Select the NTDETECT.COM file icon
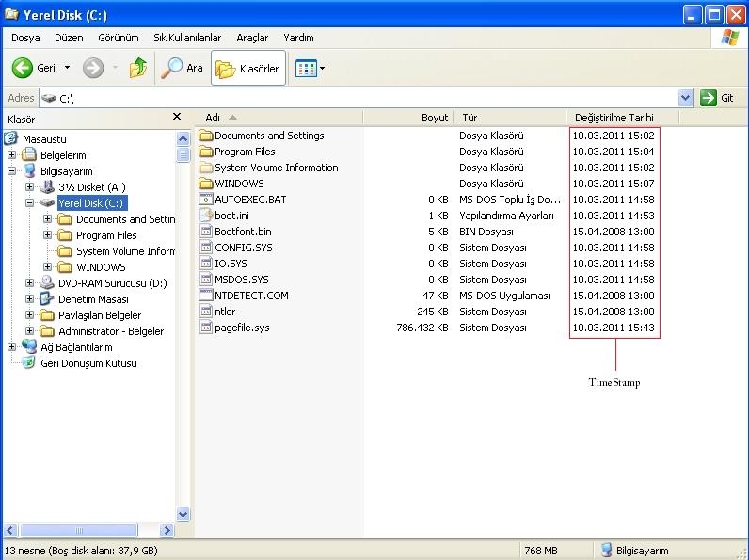Screen dimensions: 749x560 (205, 296)
